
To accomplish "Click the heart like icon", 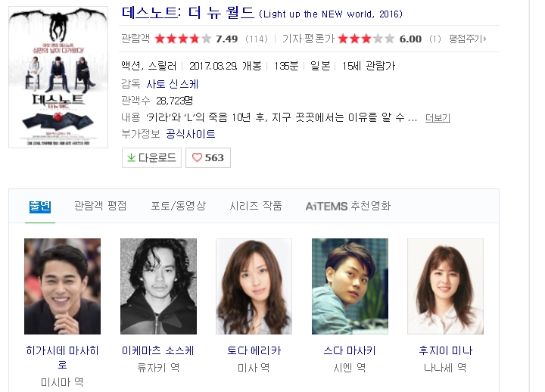I will [x=197, y=157].
